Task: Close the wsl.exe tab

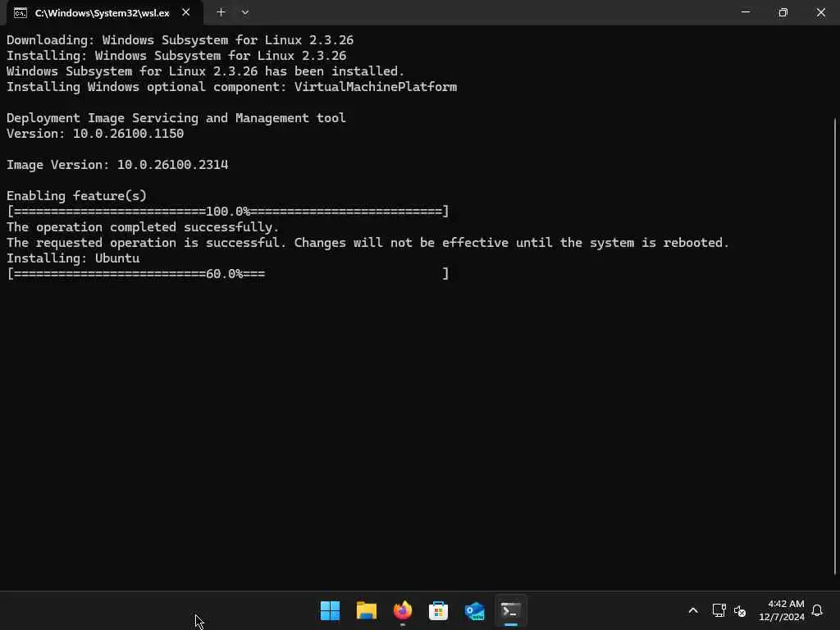Action: (186, 12)
